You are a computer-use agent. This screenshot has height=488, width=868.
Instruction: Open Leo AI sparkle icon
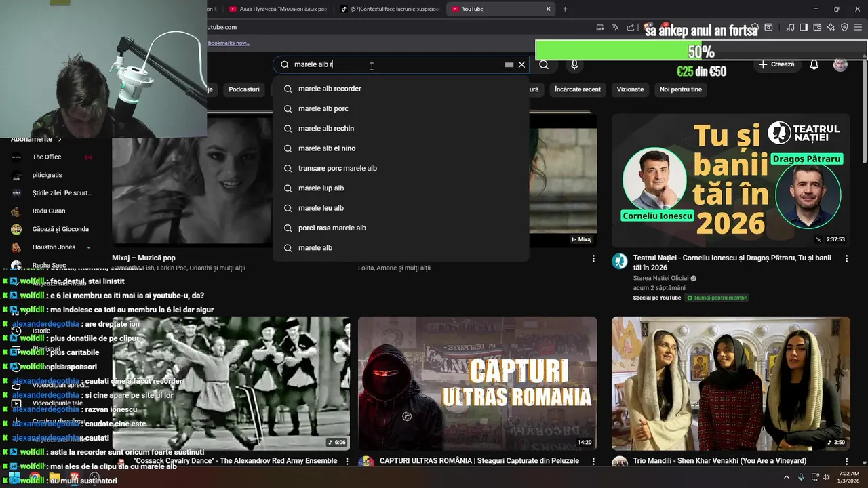click(x=831, y=27)
